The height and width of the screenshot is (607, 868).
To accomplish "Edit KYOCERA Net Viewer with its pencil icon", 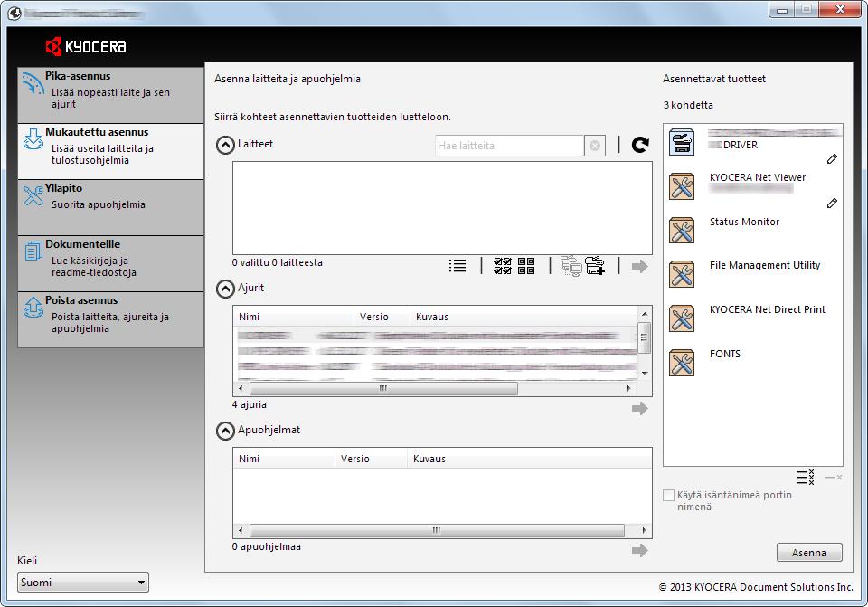I will pyautogui.click(x=832, y=204).
